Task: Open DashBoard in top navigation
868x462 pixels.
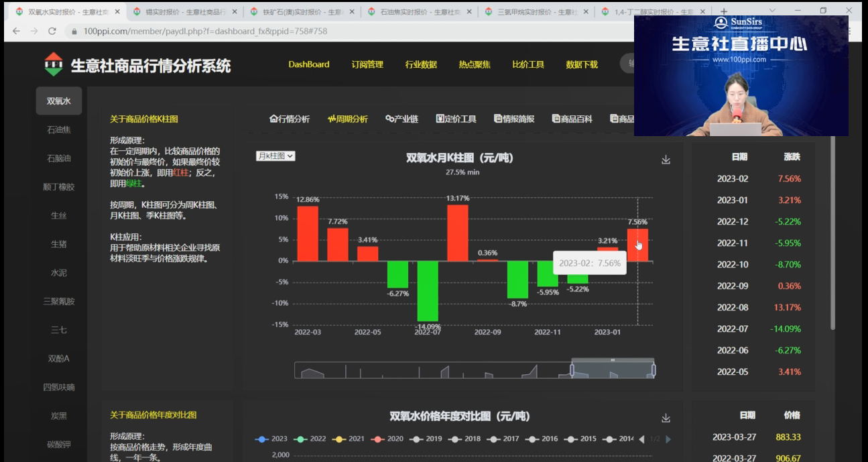Action: coord(309,64)
